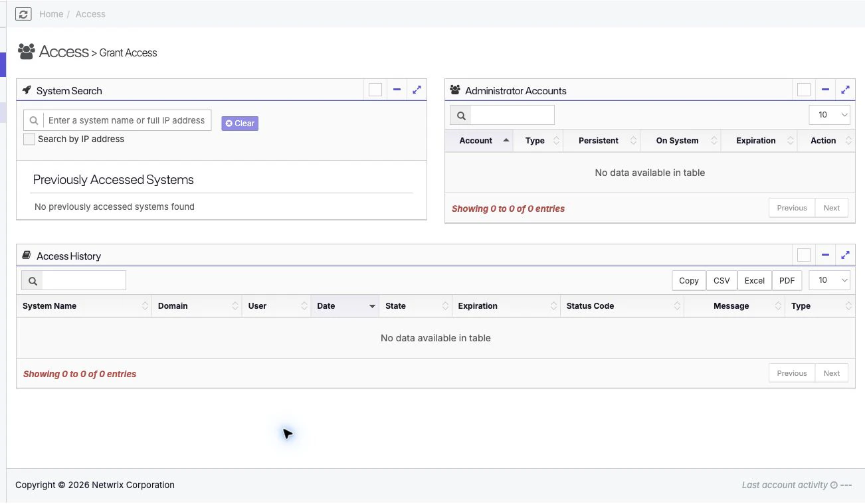The image size is (865, 504).
Task: Sort Administrator Accounts by Account column
Action: coord(479,141)
